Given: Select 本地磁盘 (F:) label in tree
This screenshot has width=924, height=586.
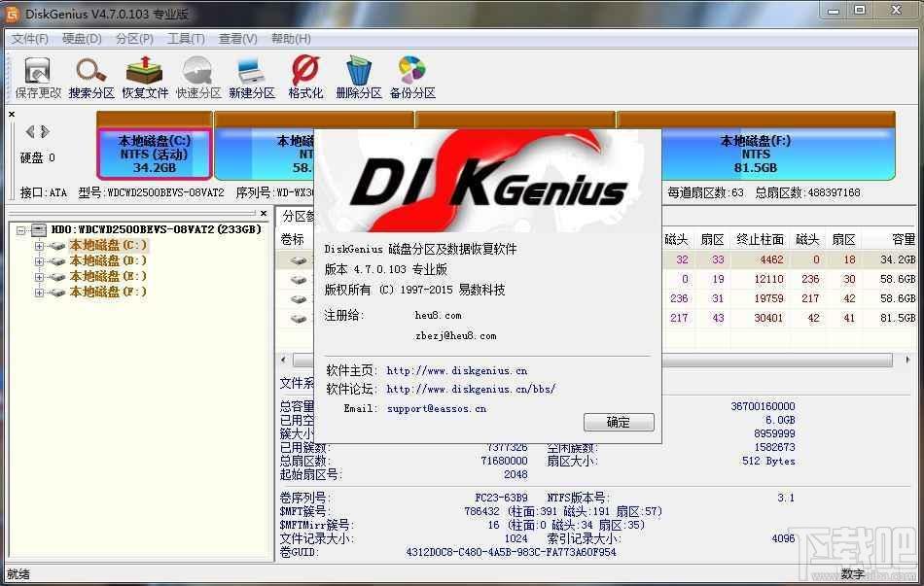Looking at the screenshot, I should pos(108,292).
